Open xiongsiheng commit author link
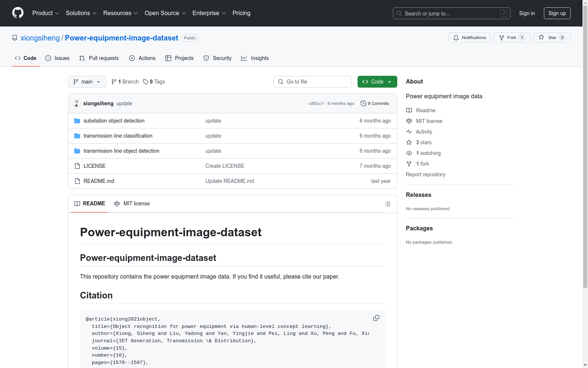This screenshot has width=588, height=368. [98, 103]
